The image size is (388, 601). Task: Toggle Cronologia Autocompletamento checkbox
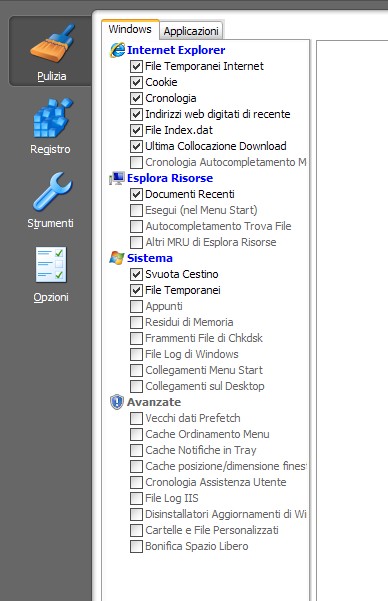point(136,162)
